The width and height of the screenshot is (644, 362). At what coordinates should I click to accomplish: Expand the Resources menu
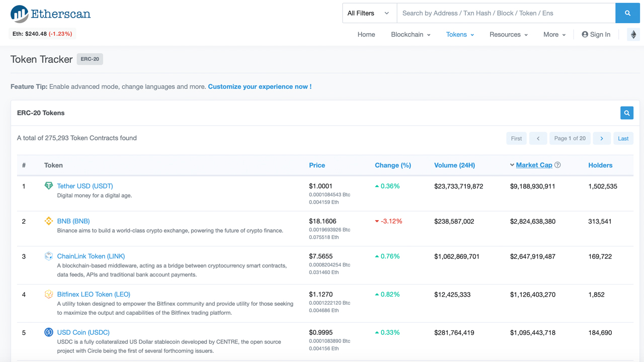coord(509,35)
